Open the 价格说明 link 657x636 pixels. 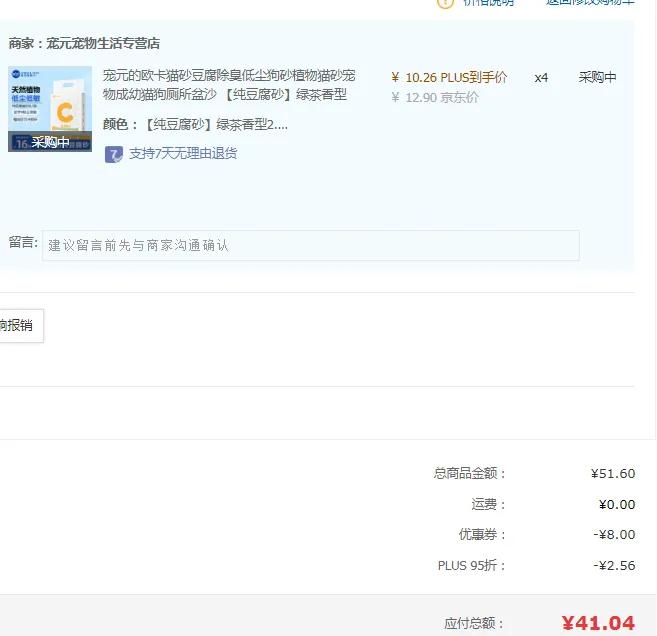point(488,3)
